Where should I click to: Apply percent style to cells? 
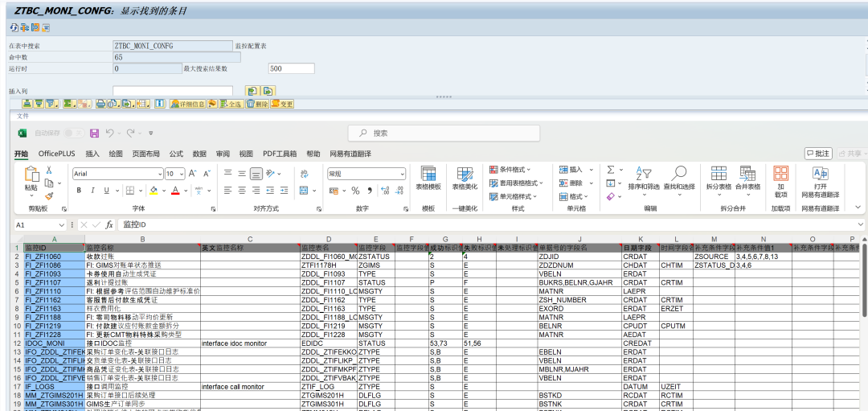[355, 191]
